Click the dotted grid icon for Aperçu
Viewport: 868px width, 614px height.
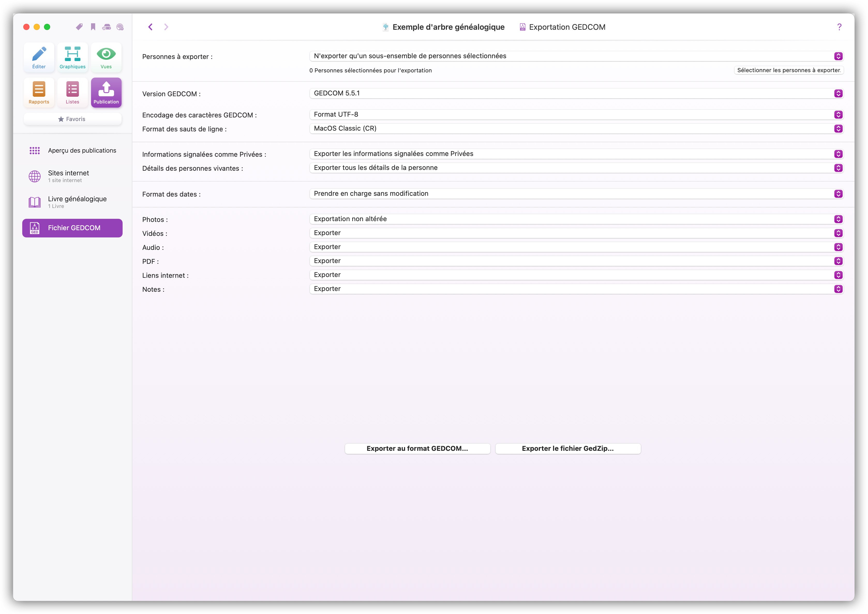(x=35, y=151)
